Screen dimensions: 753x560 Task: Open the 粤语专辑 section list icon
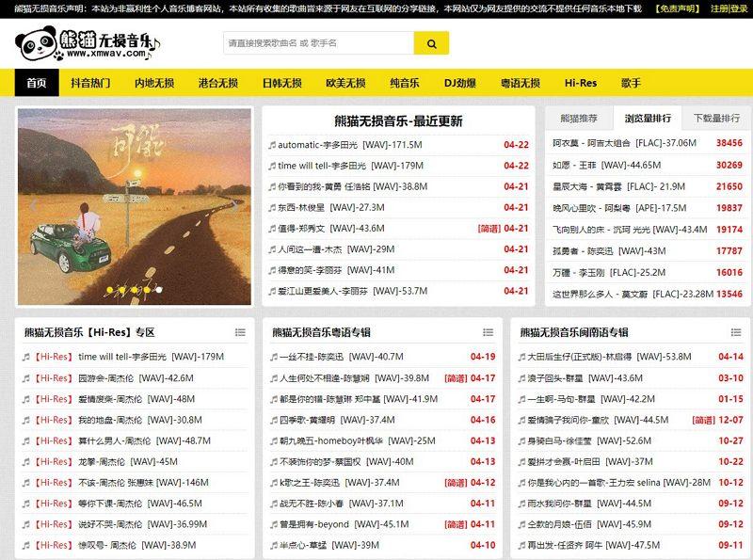488,332
